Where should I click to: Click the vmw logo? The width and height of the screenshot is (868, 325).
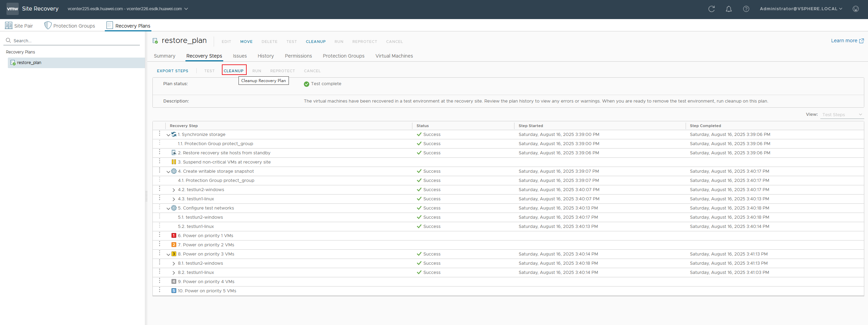click(x=13, y=9)
